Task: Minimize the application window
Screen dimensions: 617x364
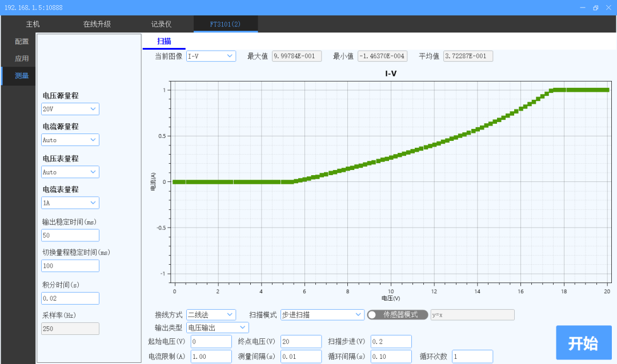Action: coord(583,7)
